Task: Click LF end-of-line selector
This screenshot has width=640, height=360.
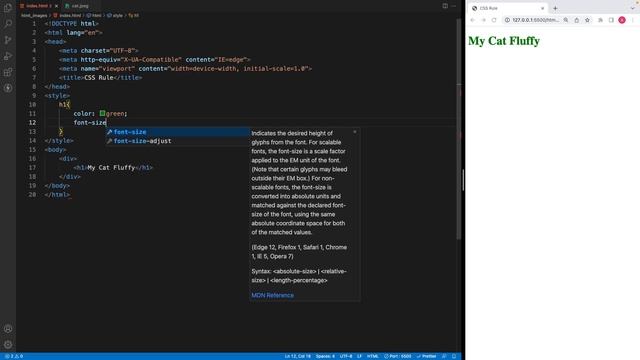Action: [359, 356]
